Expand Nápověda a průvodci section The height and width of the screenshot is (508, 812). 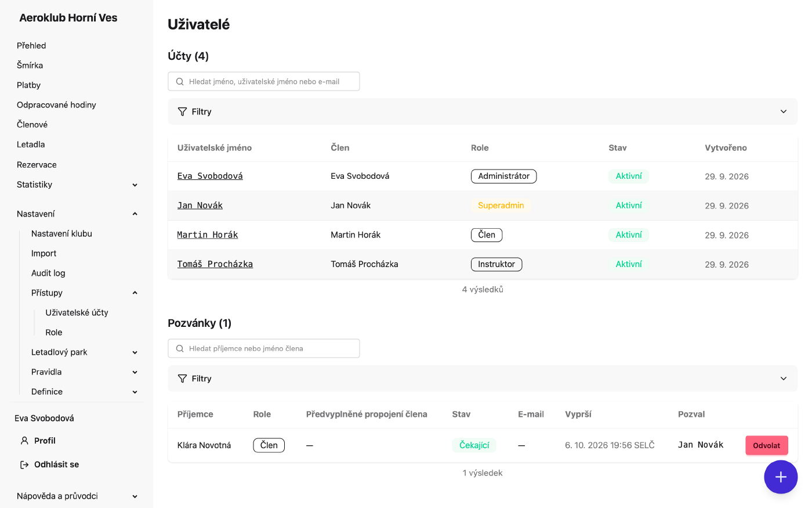pos(135,496)
